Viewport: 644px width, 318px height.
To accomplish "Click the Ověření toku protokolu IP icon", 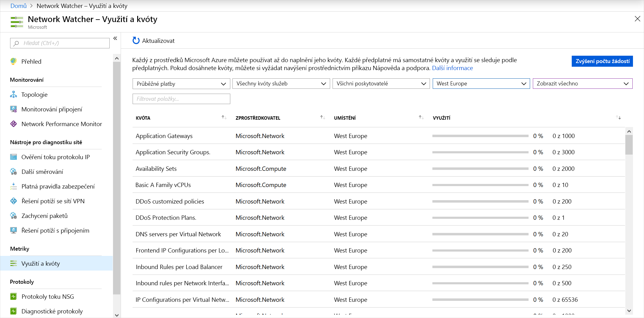I will coord(13,157).
